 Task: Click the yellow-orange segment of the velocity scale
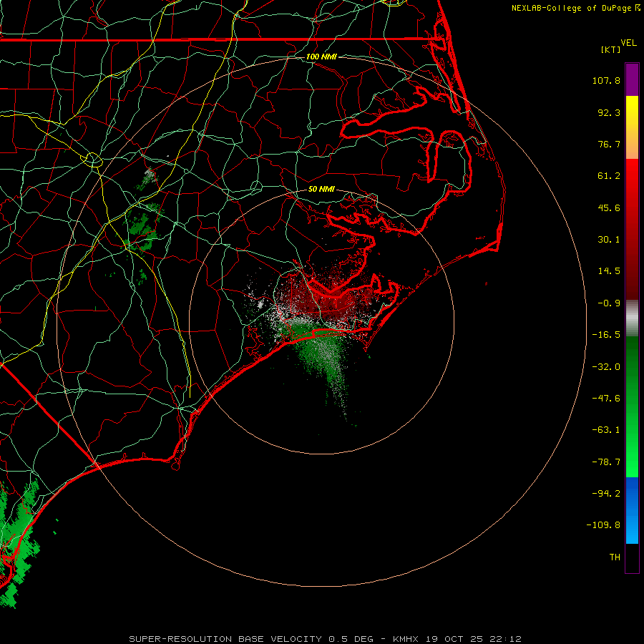[x=632, y=127]
